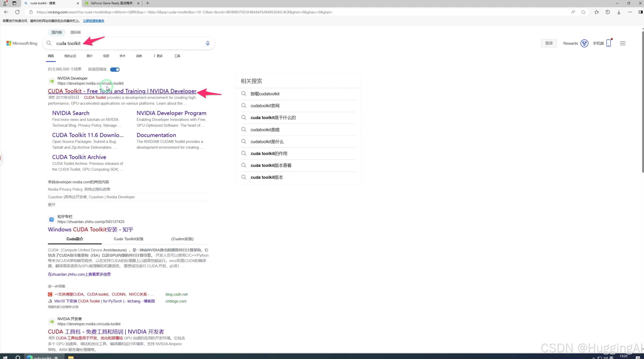The width and height of the screenshot is (644, 359).
Task: Open the downloads arrow icon
Action: 619,12
